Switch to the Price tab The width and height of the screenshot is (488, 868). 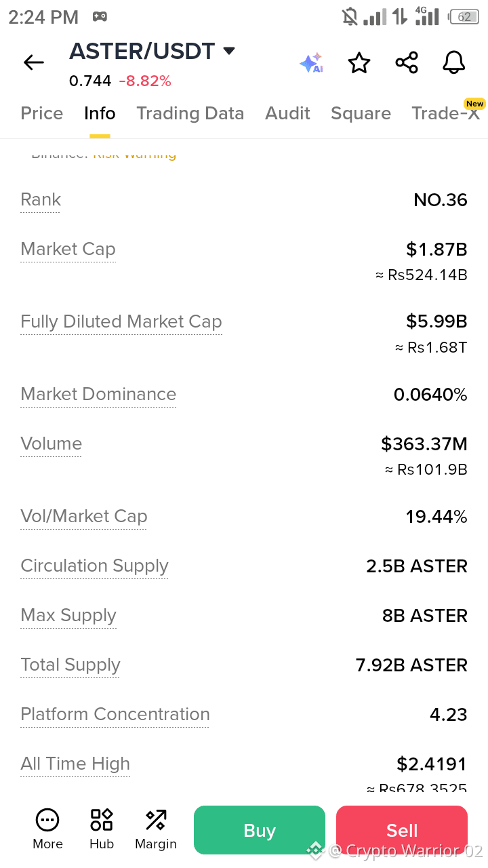point(42,113)
